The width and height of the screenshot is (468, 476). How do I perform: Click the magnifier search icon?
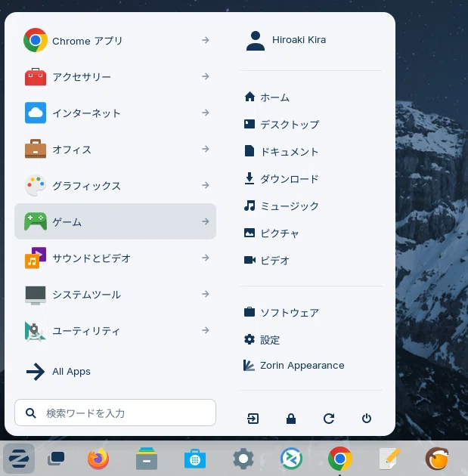31,413
